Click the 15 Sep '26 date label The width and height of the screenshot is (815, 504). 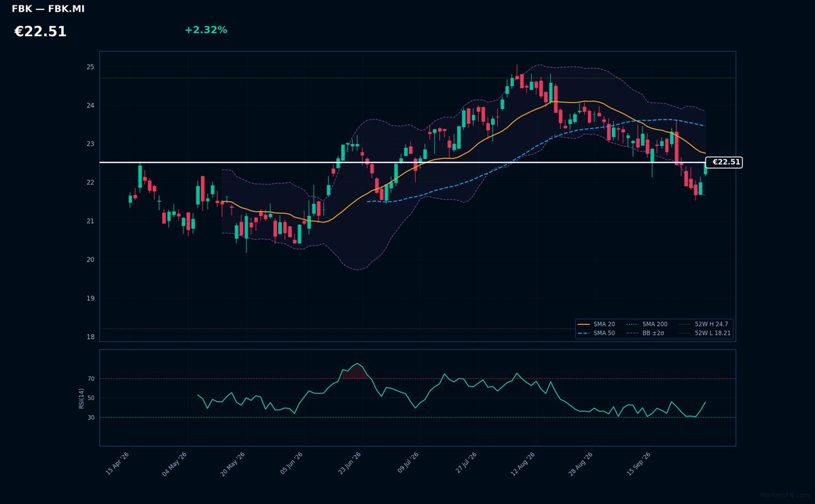(638, 464)
